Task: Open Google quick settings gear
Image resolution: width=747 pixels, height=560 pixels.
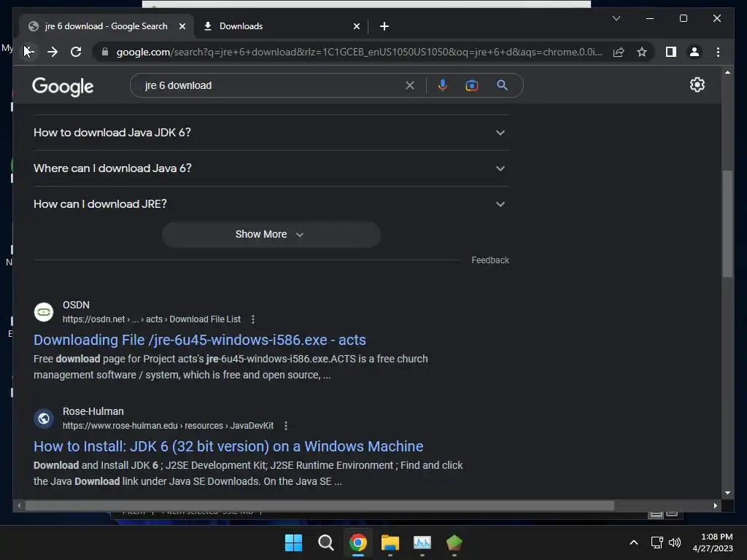Action: (697, 85)
